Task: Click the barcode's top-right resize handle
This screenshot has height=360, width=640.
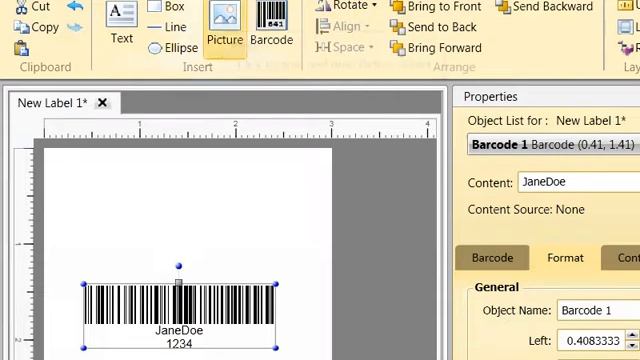Action: tap(276, 284)
